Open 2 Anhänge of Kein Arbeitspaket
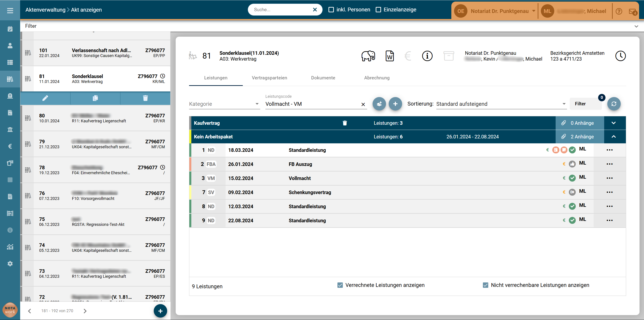Viewport: 644px width, 320px height. (580, 137)
